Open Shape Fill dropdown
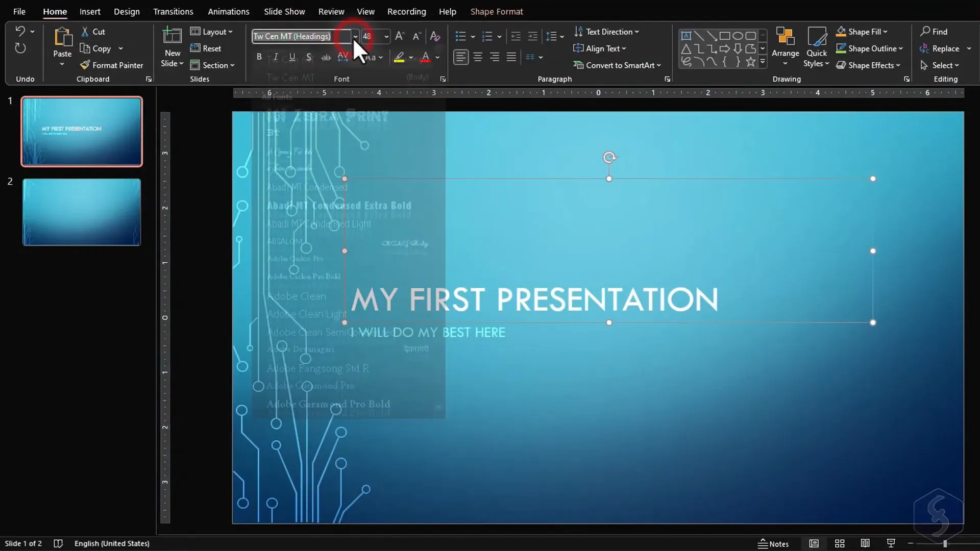This screenshot has height=551, width=980. pyautogui.click(x=862, y=32)
